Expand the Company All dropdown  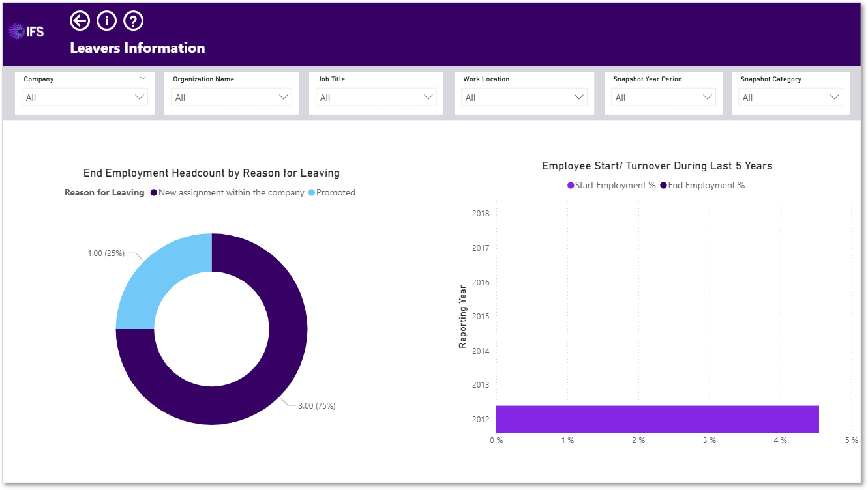point(85,97)
